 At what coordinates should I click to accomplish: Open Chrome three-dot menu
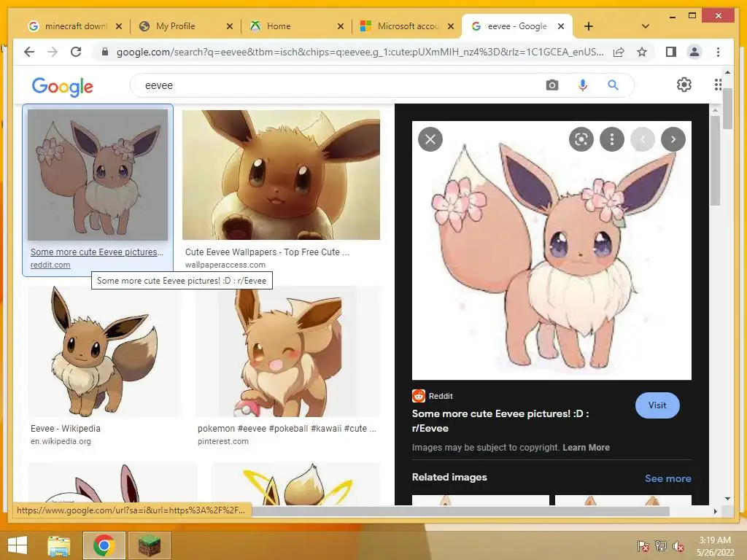(x=718, y=52)
